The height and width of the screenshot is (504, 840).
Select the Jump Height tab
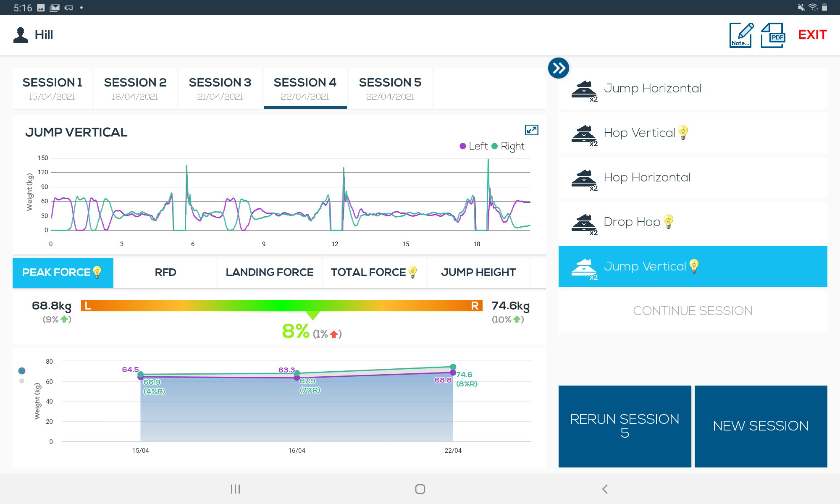tap(478, 273)
